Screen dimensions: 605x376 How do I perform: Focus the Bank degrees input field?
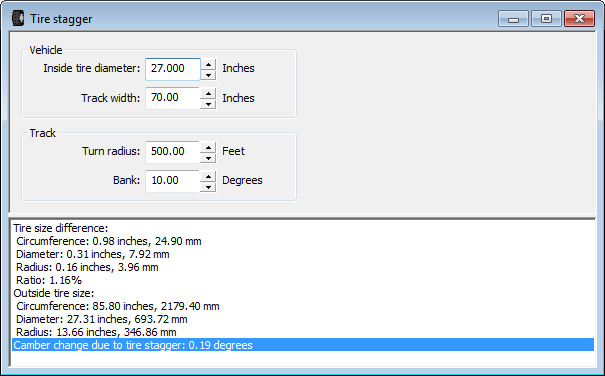(x=173, y=181)
